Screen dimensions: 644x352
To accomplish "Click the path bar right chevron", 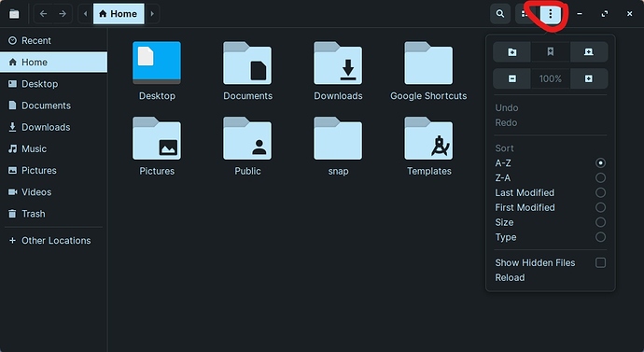I will (152, 14).
